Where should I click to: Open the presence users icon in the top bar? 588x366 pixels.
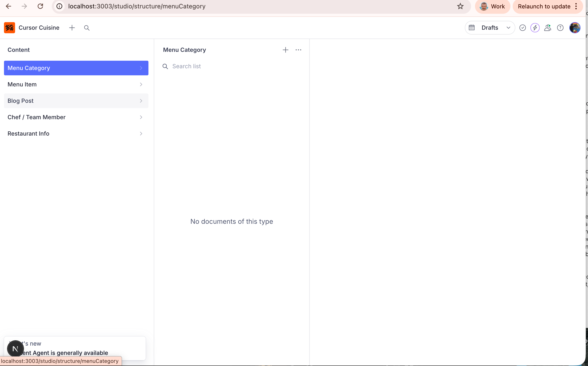(547, 28)
